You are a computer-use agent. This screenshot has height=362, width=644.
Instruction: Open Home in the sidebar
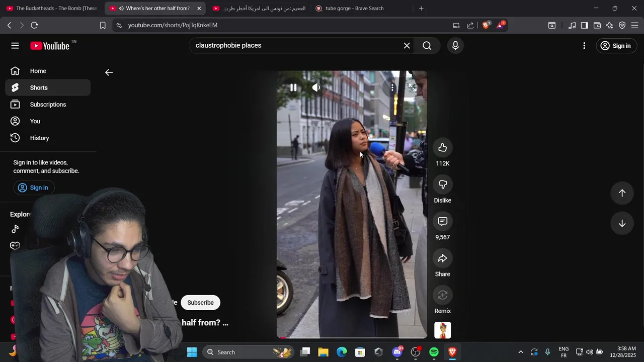[x=48, y=71]
